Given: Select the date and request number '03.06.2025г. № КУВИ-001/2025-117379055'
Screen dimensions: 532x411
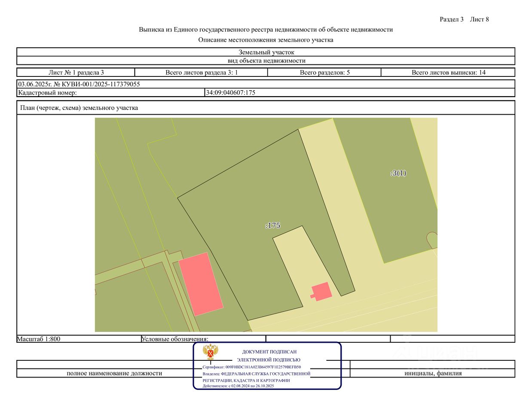Looking at the screenshot, I should 79,84.
